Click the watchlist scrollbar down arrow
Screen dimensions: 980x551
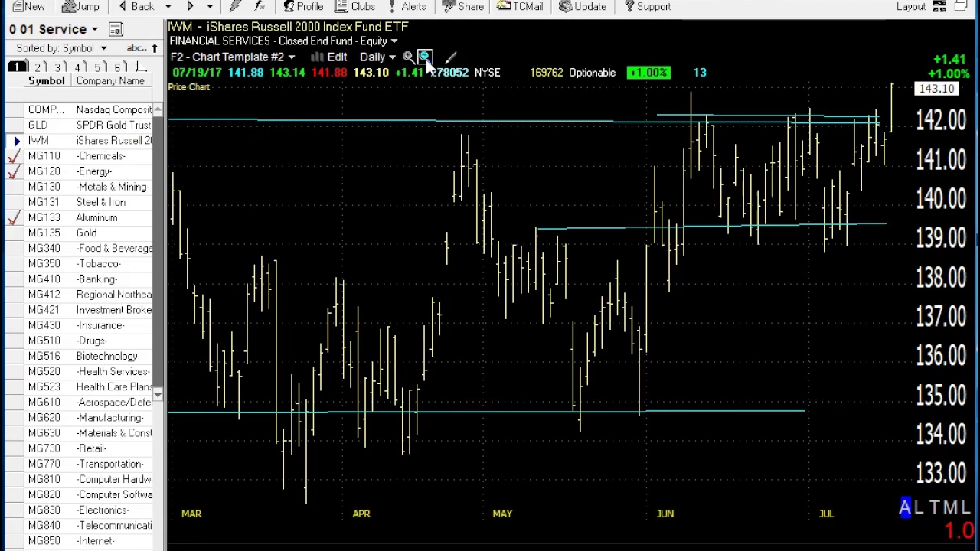[x=158, y=395]
